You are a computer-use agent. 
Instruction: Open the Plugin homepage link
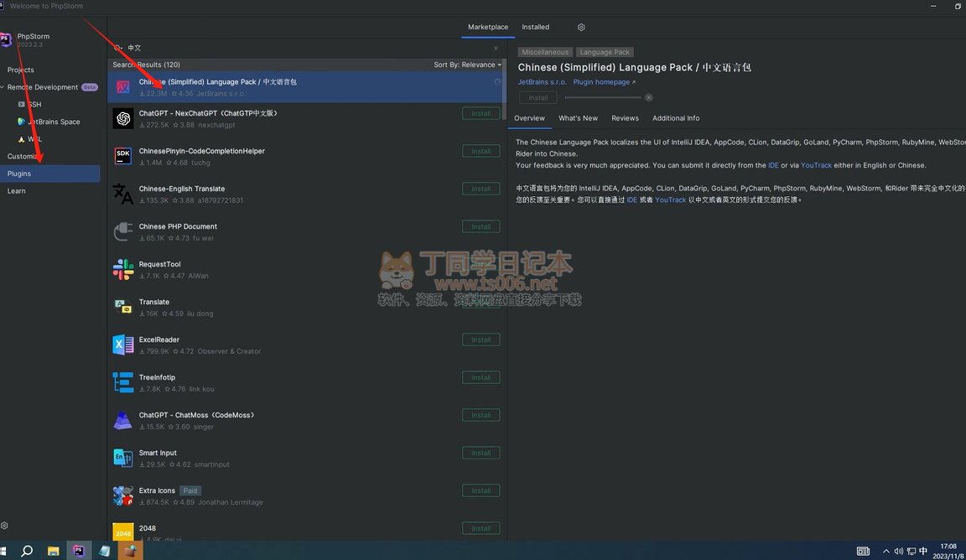[x=604, y=82]
